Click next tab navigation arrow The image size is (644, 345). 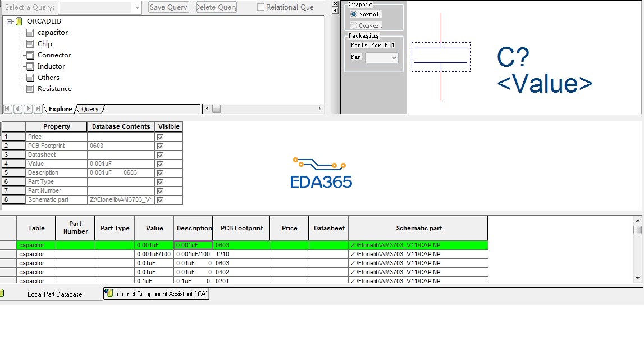[28, 109]
